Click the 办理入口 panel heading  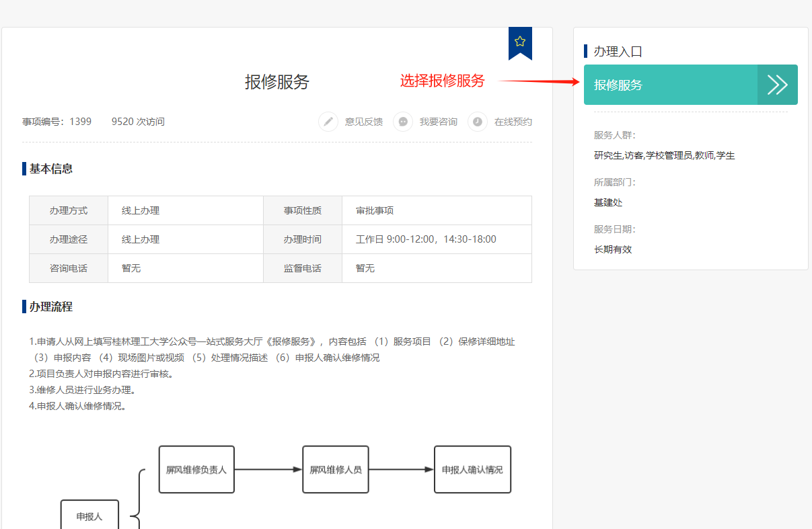pos(618,51)
